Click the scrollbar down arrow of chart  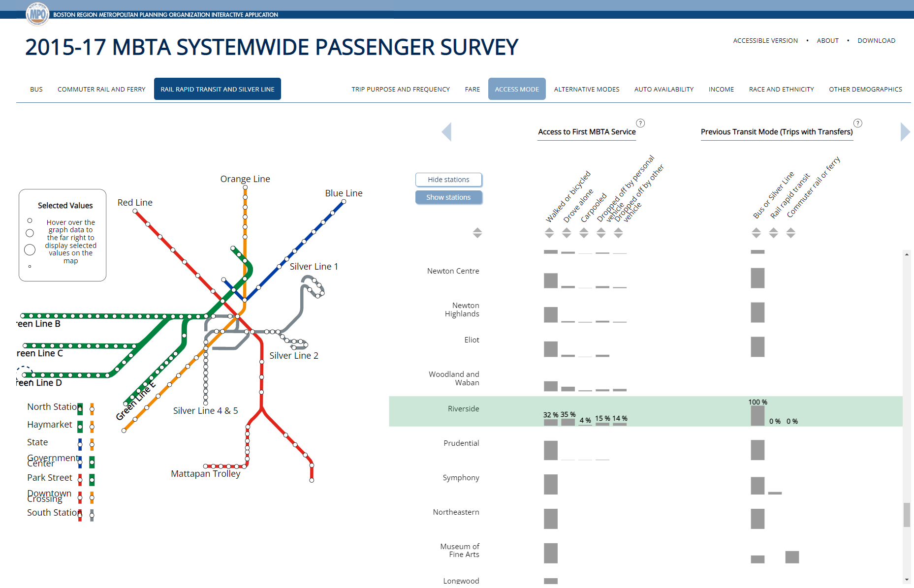point(907,580)
